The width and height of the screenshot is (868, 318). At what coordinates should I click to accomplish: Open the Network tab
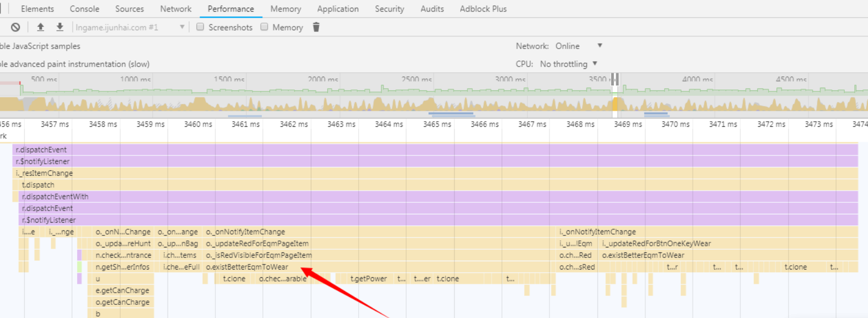(176, 9)
